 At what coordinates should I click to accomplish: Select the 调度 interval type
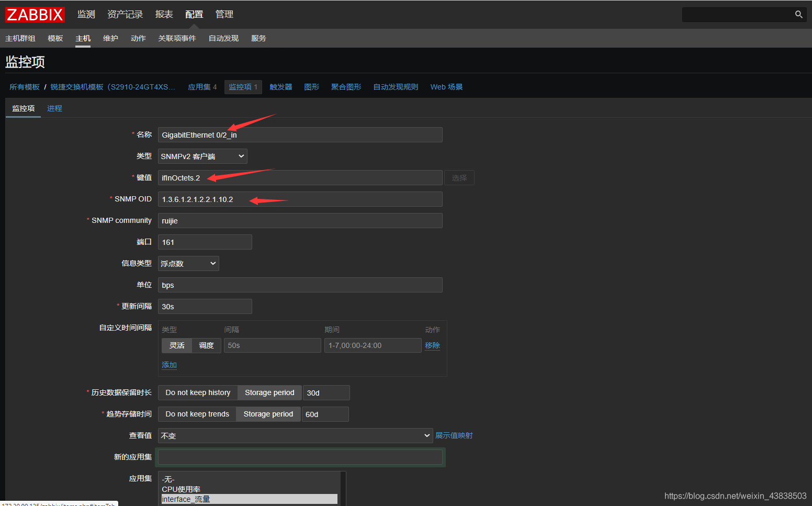[207, 345]
